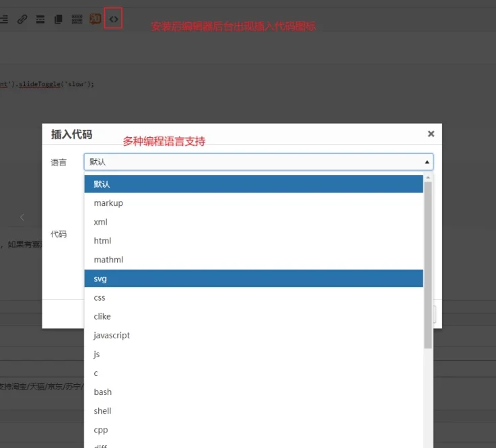
Task: Choose c from the language list
Action: pos(254,373)
